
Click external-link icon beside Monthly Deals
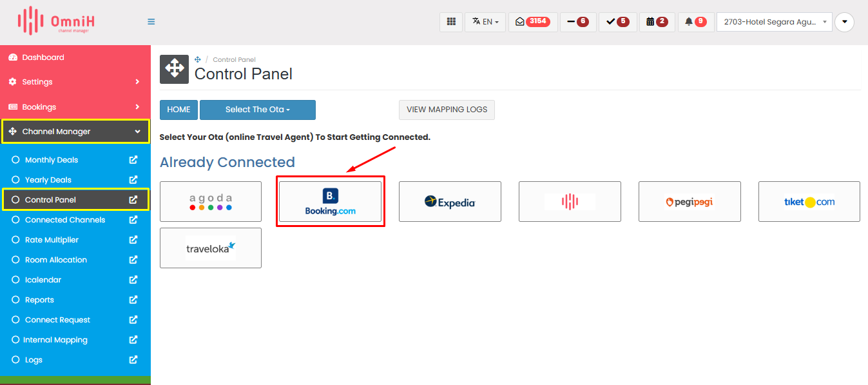pyautogui.click(x=133, y=160)
